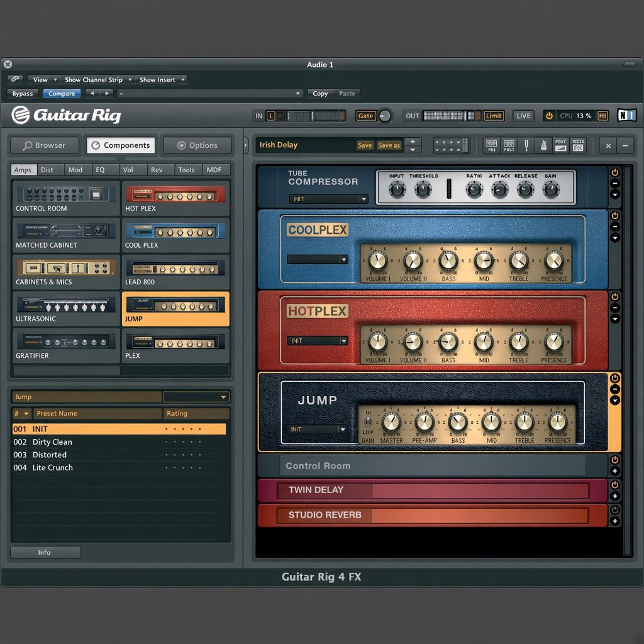Screen dimensions: 644x644
Task: Click the Guitar Rig logo
Action: pos(66,115)
